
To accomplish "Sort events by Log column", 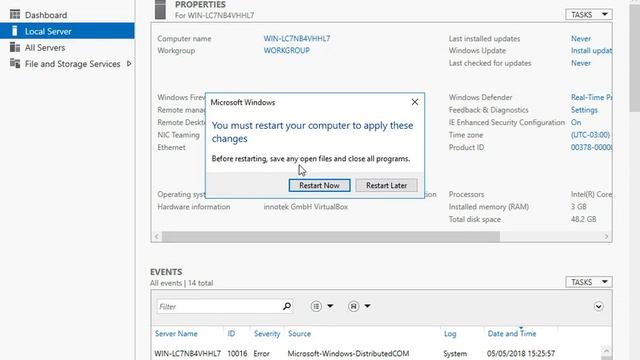I will (x=450, y=333).
